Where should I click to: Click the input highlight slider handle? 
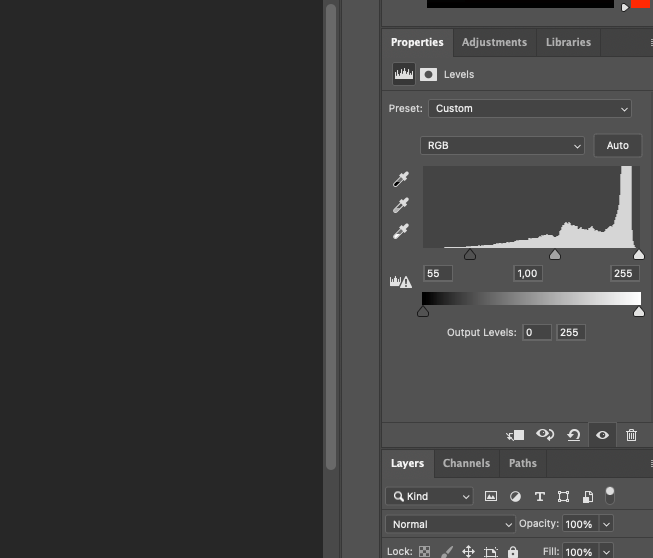coord(639,254)
